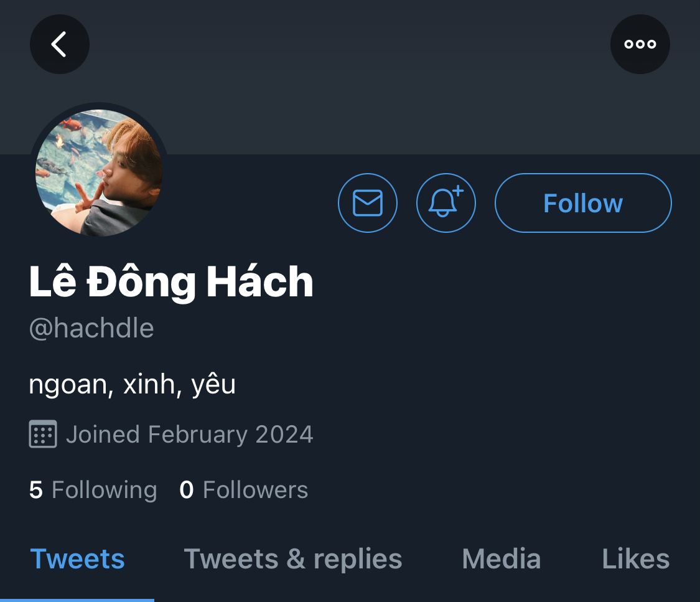Open the Media tab
700x602 pixels.
point(501,559)
